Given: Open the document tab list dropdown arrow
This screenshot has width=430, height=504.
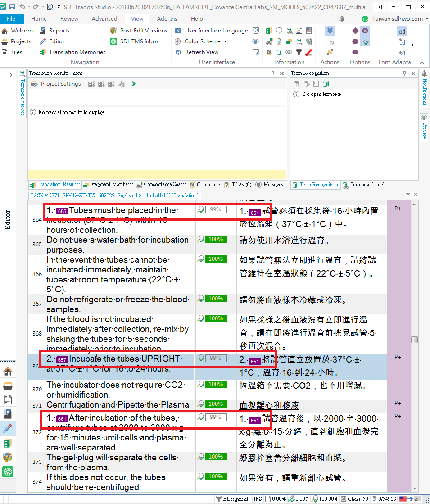Looking at the screenshot, I should pos(407,195).
